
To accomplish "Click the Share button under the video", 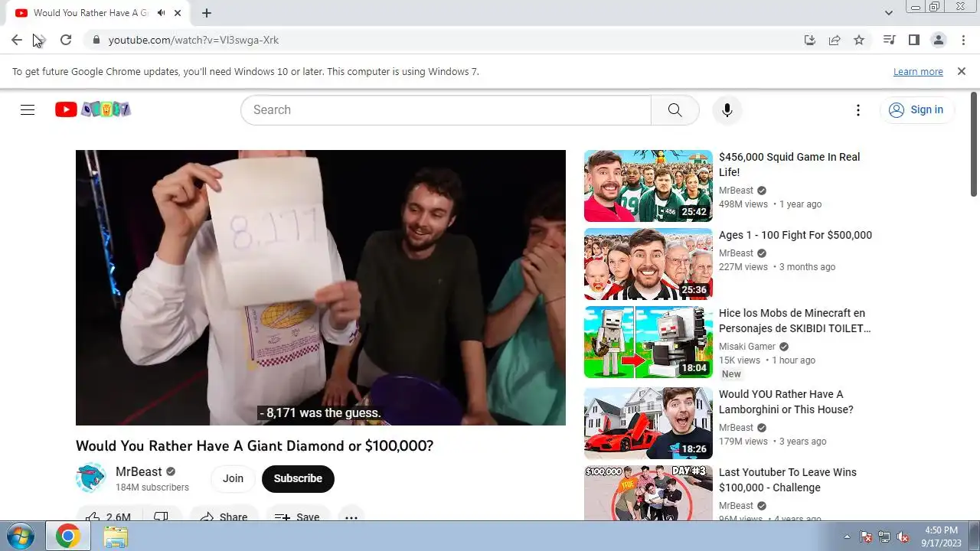I will [224, 517].
